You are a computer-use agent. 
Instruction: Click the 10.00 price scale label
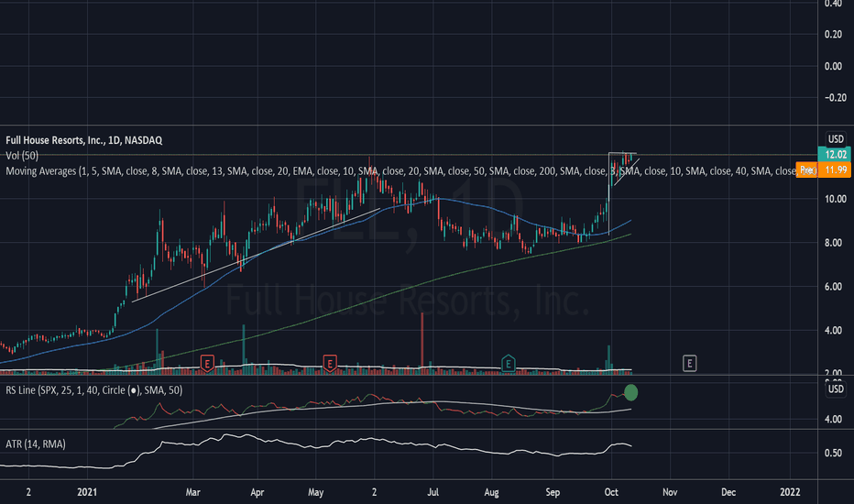point(836,199)
